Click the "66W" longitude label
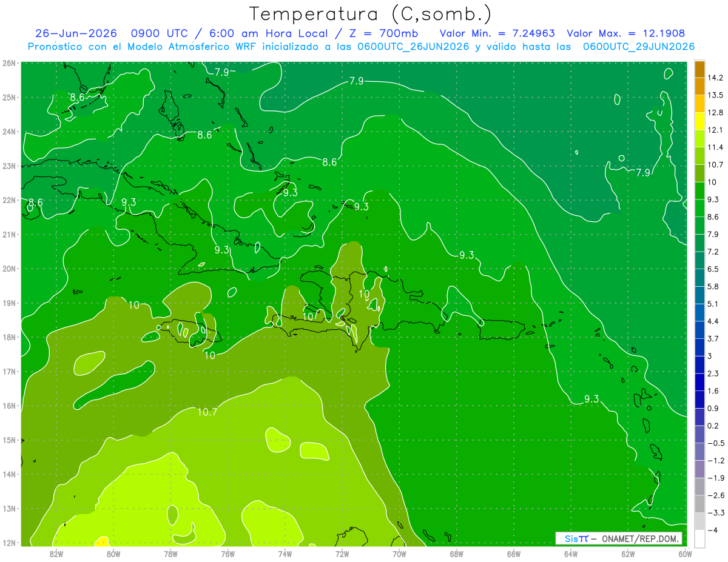Viewport: 728px width, 562px height. (513, 554)
